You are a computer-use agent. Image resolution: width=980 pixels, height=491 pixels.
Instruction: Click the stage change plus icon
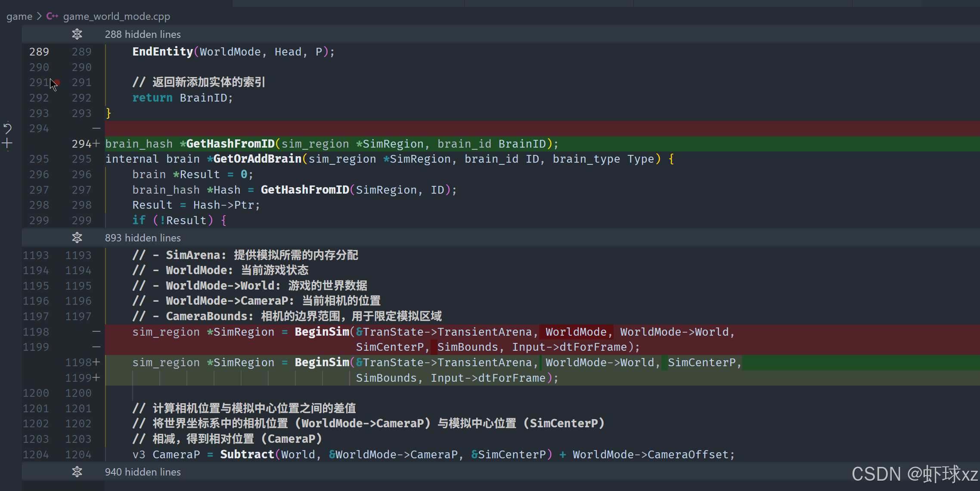pyautogui.click(x=7, y=144)
